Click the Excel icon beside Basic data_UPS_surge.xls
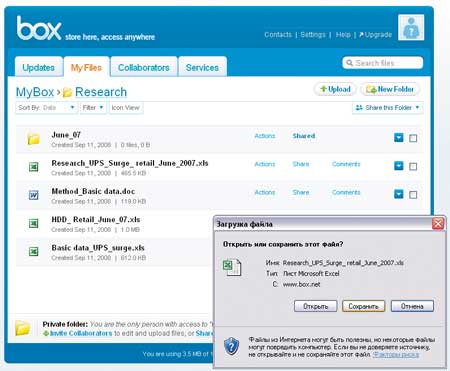The image size is (450, 371). pyautogui.click(x=33, y=251)
